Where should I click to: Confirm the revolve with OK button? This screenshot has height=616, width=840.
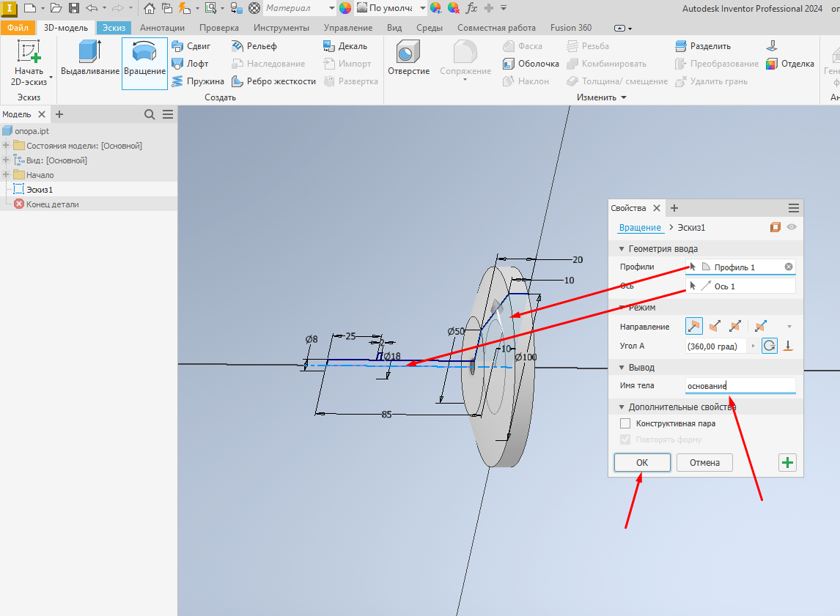pos(642,462)
